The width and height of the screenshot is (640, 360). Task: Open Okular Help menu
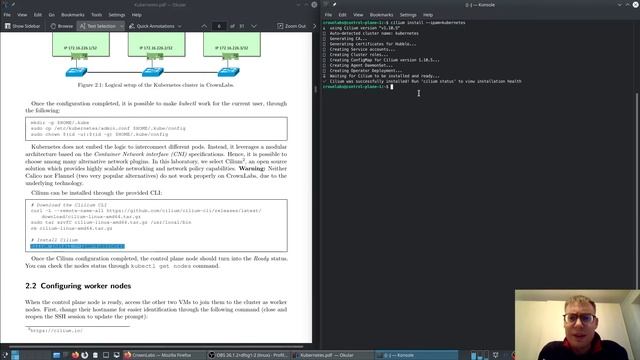(136, 15)
